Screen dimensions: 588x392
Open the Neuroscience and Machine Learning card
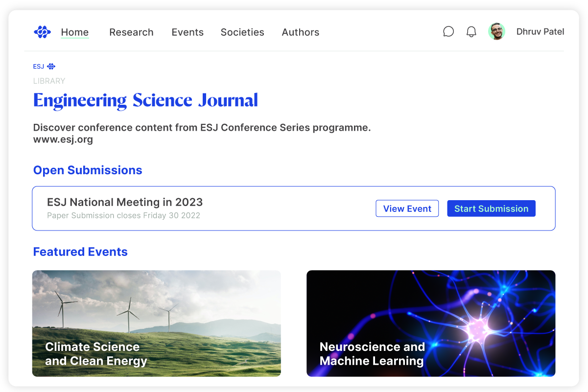coord(431,323)
